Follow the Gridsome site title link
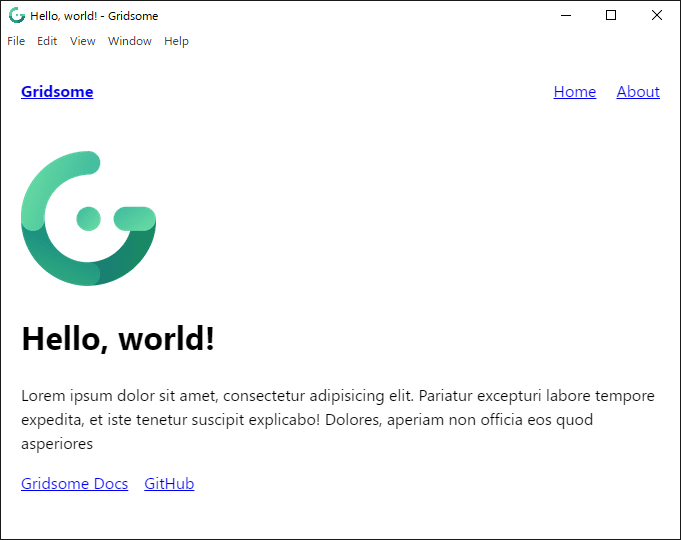 (x=57, y=92)
